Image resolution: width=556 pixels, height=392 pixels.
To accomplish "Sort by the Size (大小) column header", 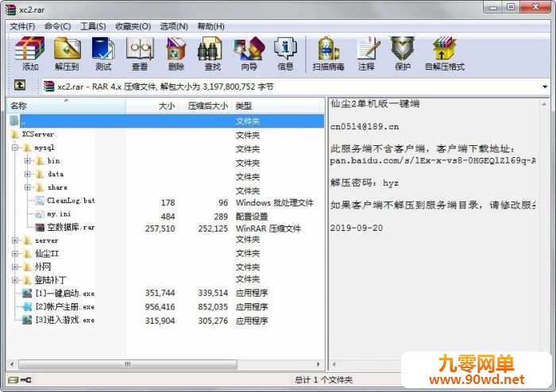I will click(153, 106).
